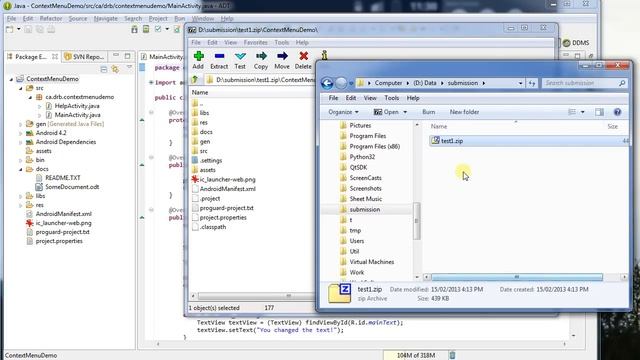Click the Android Virtual Device Manager icon

[146, 29]
